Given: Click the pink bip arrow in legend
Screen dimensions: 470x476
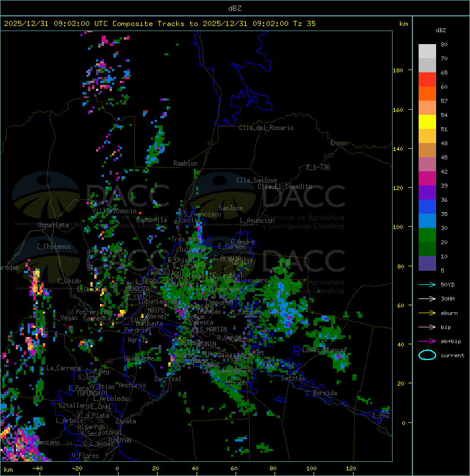Looking at the screenshot, I should point(427,327).
